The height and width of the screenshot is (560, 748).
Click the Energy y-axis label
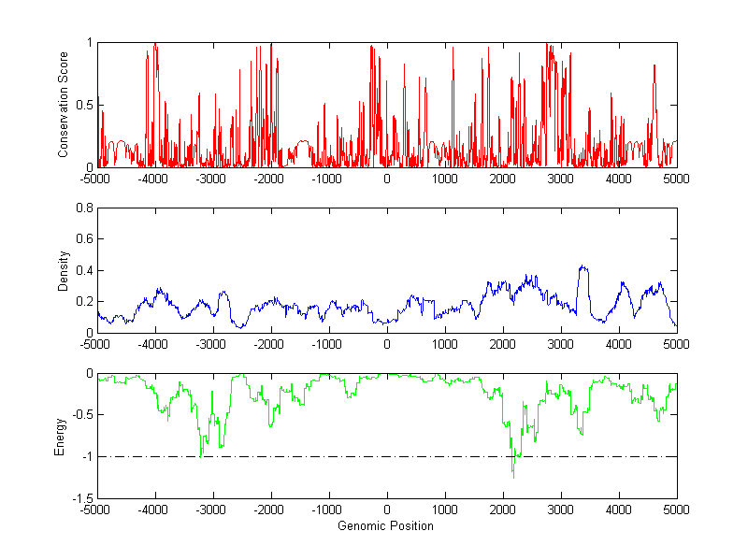[60, 436]
